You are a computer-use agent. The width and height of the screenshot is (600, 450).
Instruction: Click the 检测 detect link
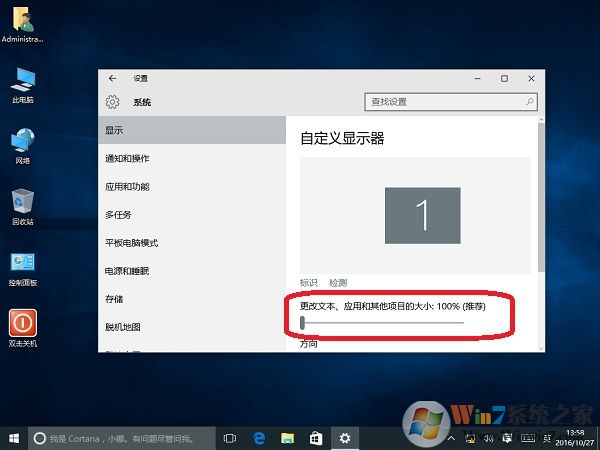338,283
